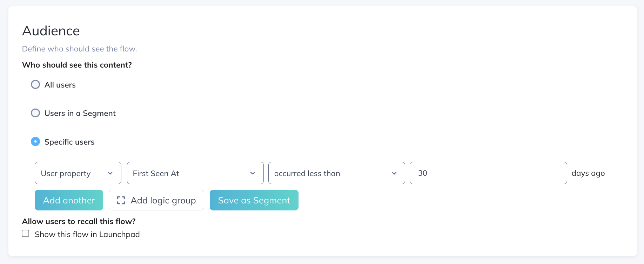The image size is (644, 264).
Task: Click the days ago text label
Action: point(588,173)
